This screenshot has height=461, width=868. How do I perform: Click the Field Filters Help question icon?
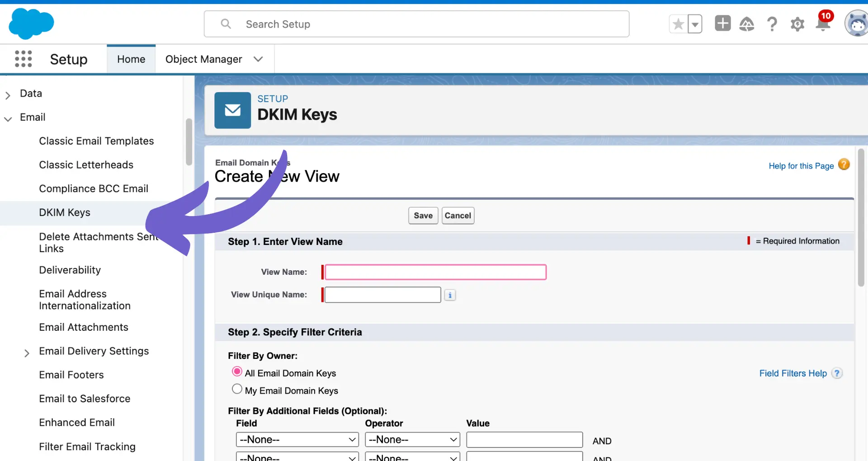click(x=837, y=373)
